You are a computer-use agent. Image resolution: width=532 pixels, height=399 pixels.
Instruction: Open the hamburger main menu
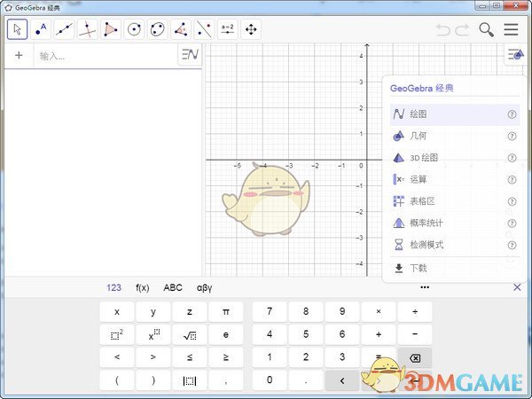[511, 29]
